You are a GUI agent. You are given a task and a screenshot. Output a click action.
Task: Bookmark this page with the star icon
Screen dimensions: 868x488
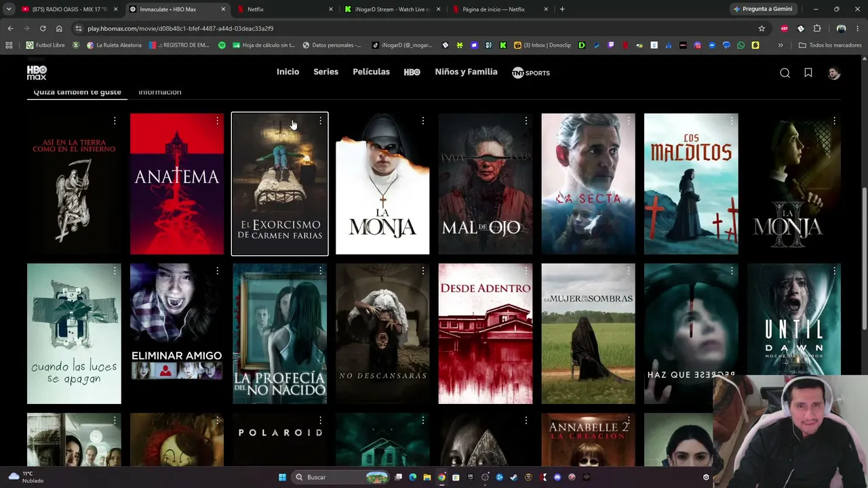(x=762, y=28)
